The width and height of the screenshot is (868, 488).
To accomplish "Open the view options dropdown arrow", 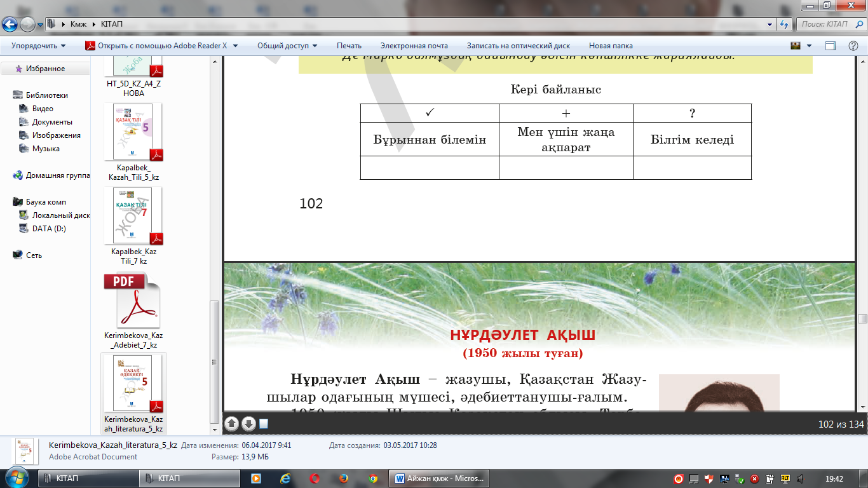I will tap(809, 46).
